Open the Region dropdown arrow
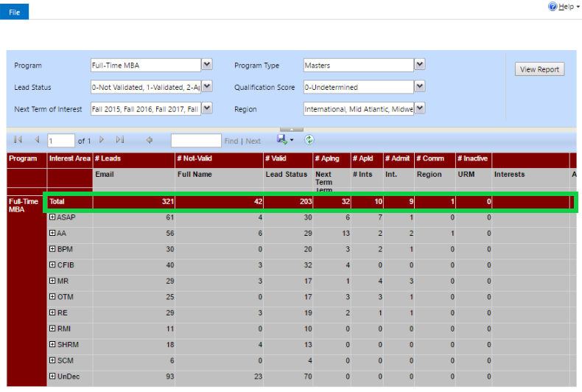 (x=419, y=108)
